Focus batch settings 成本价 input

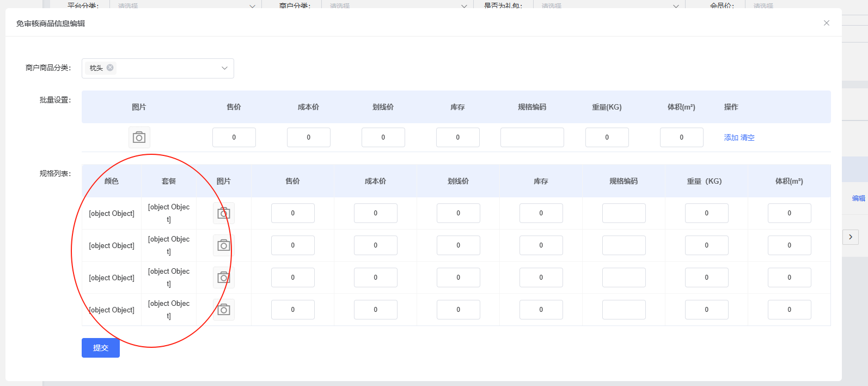click(309, 137)
